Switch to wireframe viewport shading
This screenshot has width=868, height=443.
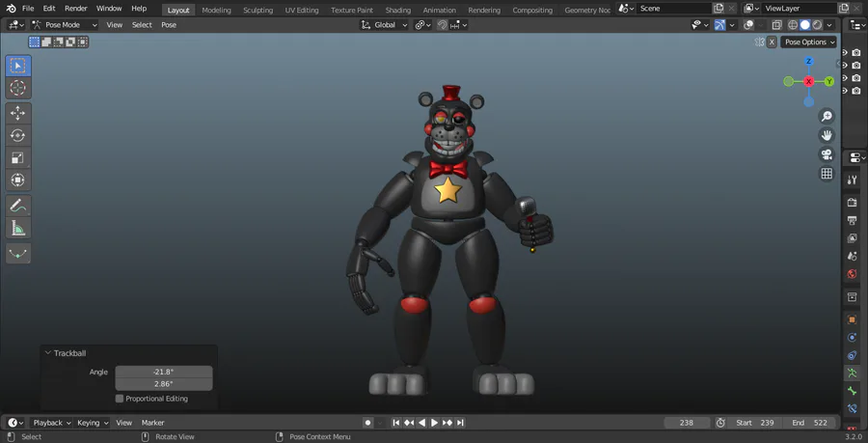793,25
